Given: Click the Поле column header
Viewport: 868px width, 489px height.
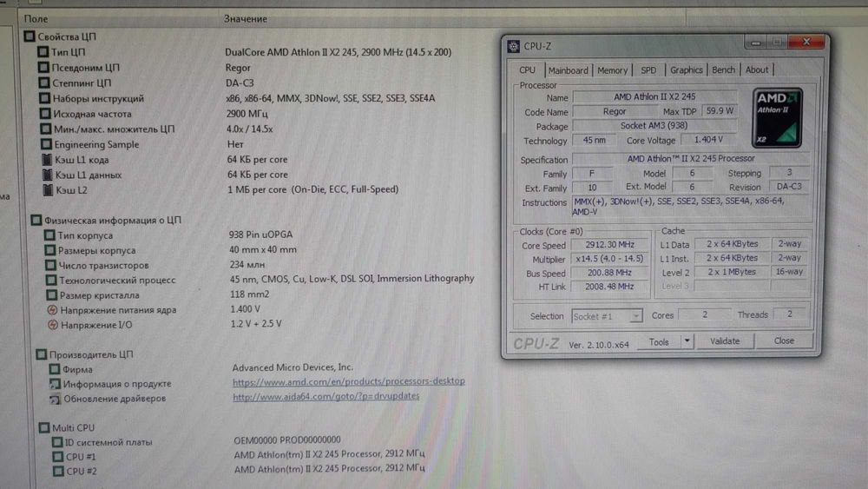Looking at the screenshot, I should point(36,19).
